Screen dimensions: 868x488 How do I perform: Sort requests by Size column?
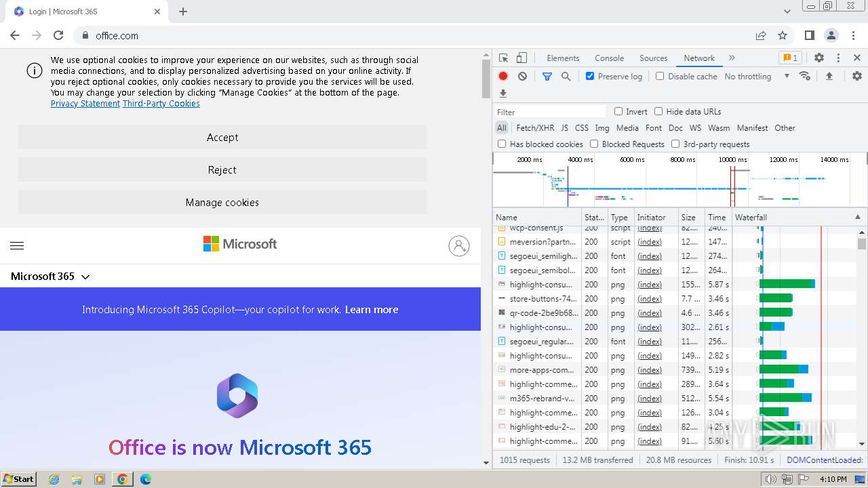click(x=691, y=217)
